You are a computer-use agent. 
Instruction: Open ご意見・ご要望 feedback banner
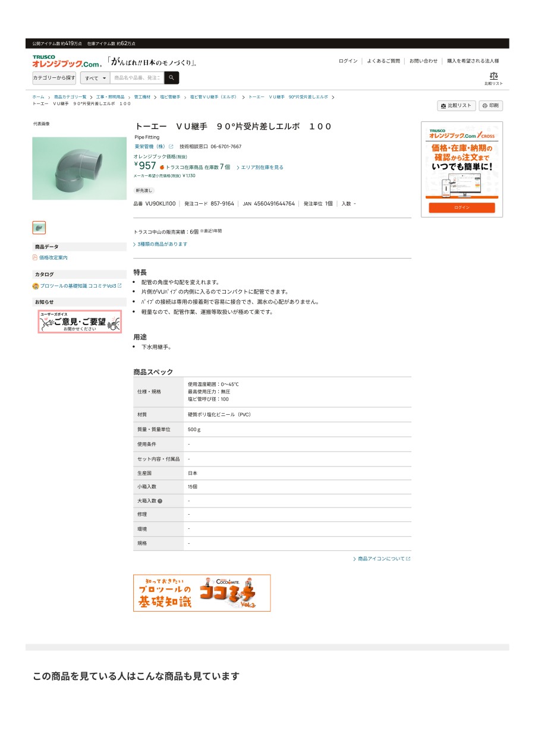click(80, 322)
